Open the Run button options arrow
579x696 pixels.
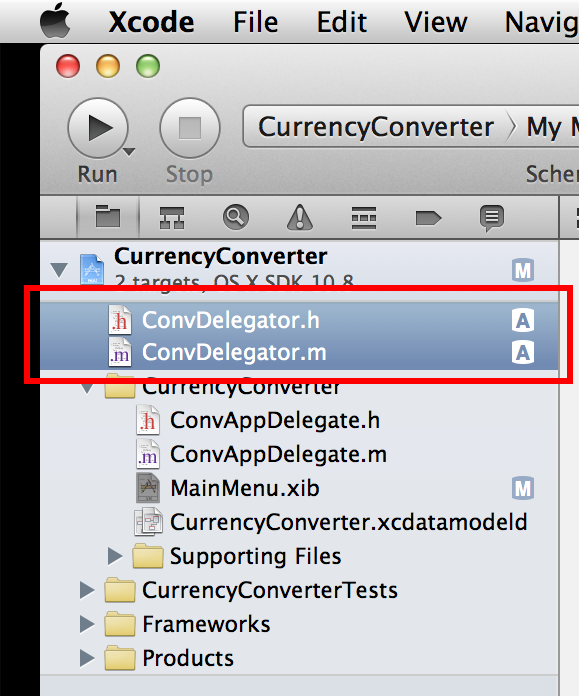[x=129, y=152]
